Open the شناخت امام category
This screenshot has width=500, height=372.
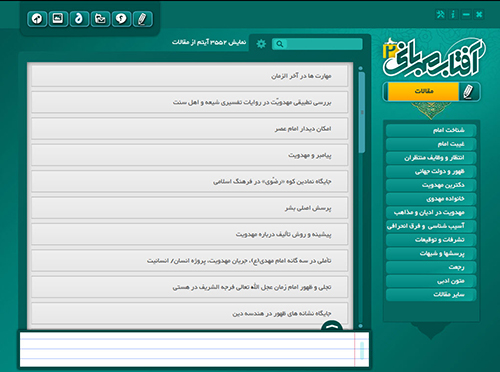coord(431,130)
